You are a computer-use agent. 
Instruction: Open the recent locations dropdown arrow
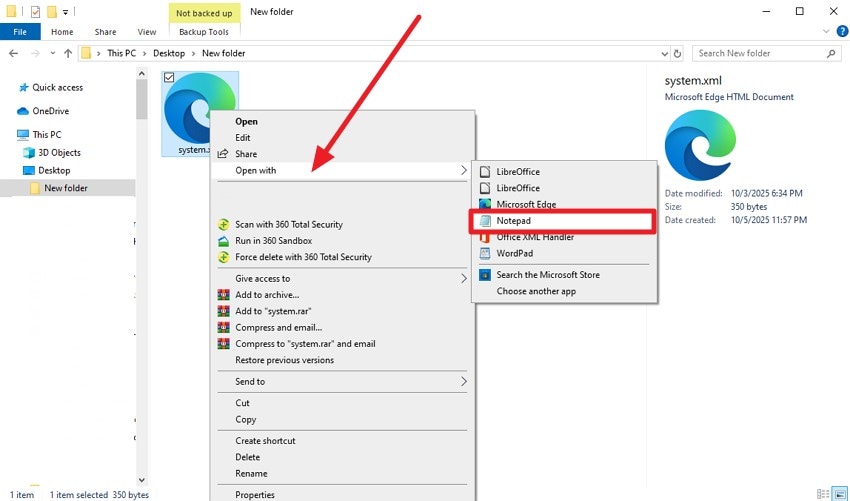tap(53, 53)
